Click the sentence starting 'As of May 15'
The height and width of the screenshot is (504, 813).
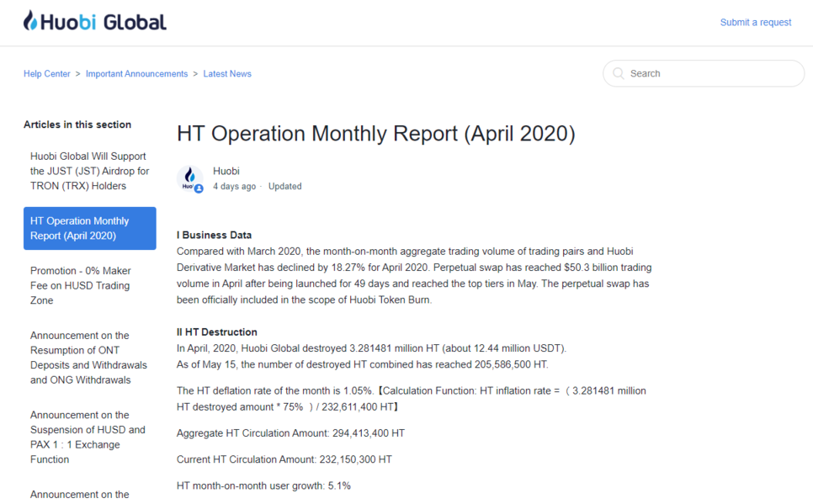point(363,364)
